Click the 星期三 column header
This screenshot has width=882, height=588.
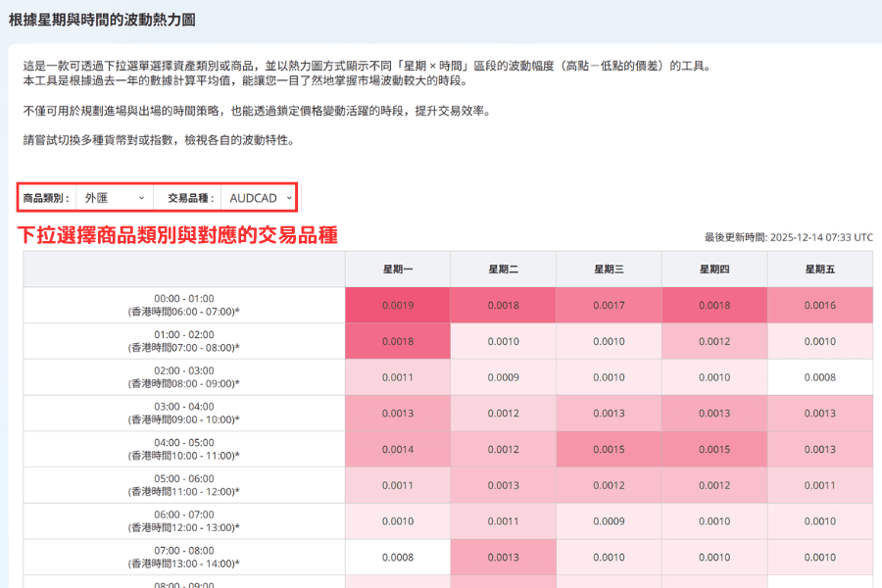tap(609, 269)
